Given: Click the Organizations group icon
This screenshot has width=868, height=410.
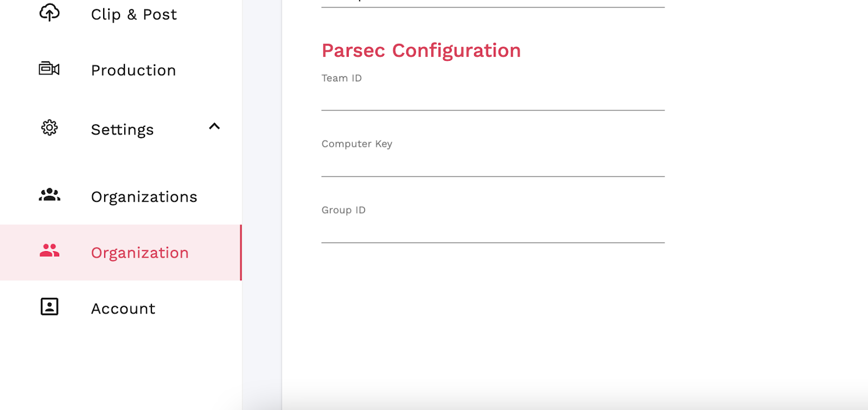Looking at the screenshot, I should coord(49,195).
